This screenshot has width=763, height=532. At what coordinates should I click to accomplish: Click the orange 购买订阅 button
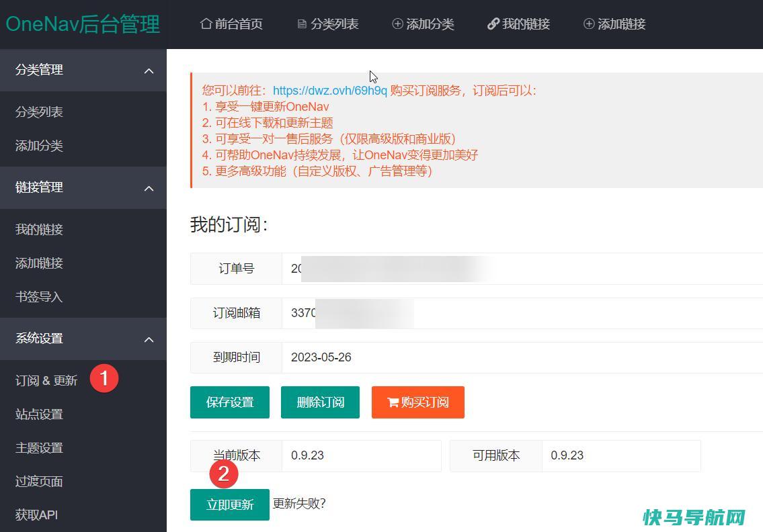click(x=418, y=402)
